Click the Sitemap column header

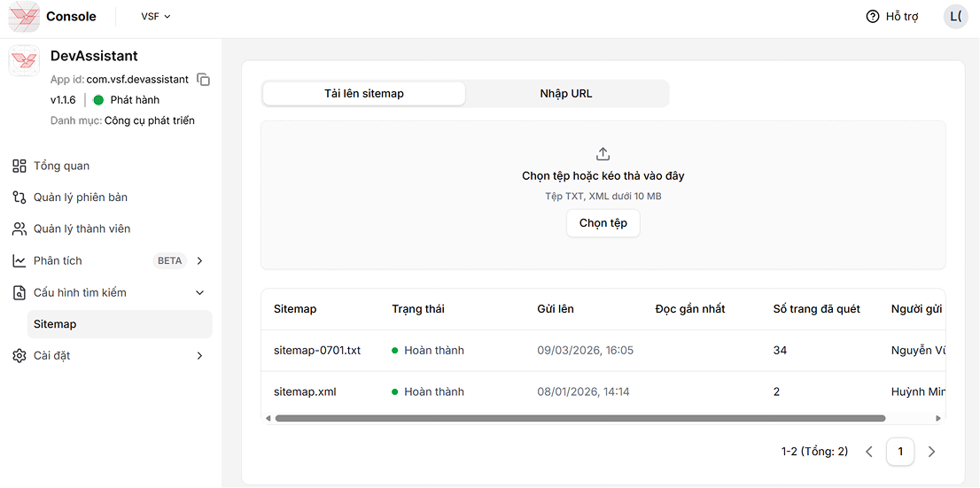pos(295,309)
